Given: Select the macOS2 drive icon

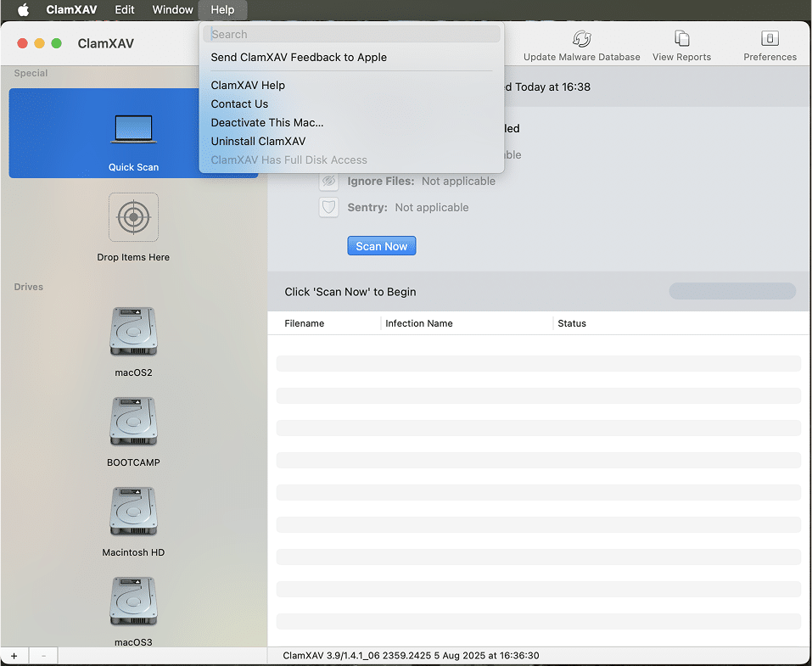Looking at the screenshot, I should (133, 332).
